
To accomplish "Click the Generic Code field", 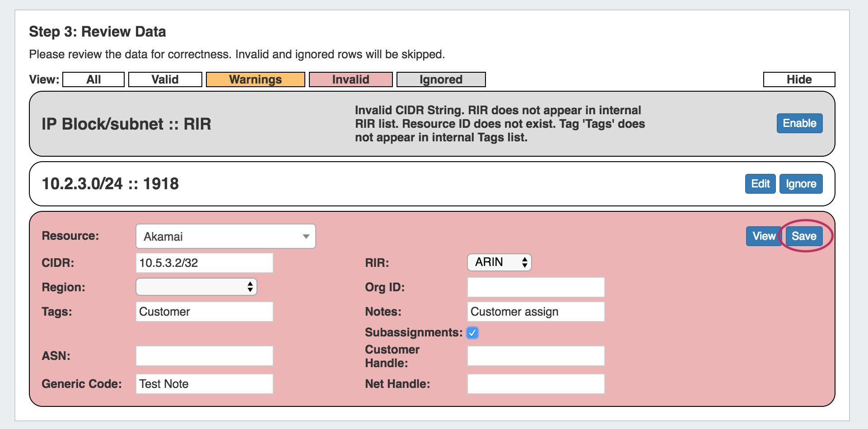I will tap(204, 384).
